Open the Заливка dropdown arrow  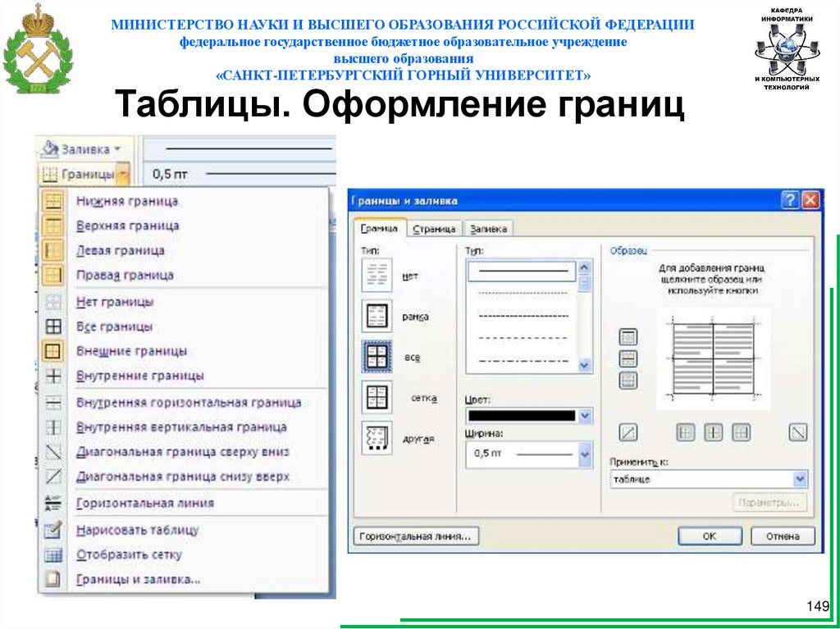tap(117, 149)
